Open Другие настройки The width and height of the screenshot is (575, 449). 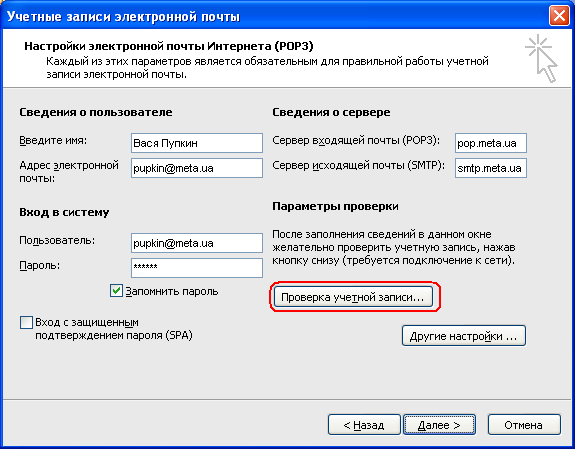pos(464,336)
